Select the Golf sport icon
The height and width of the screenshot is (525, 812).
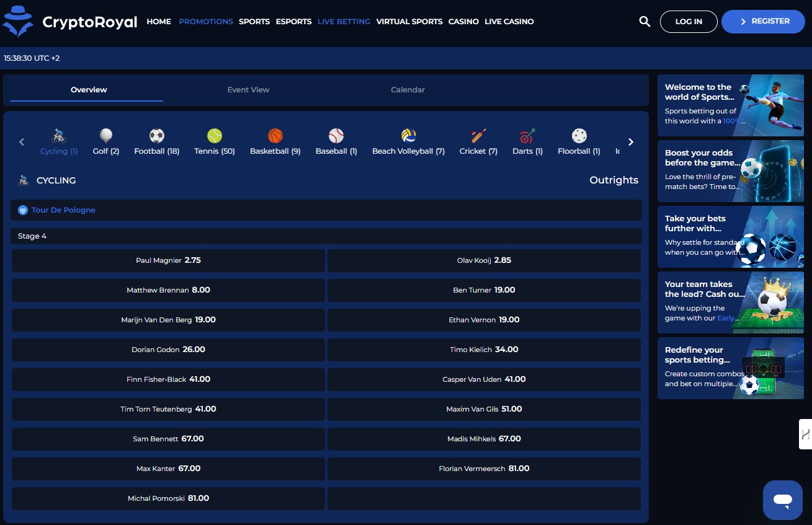[106, 136]
